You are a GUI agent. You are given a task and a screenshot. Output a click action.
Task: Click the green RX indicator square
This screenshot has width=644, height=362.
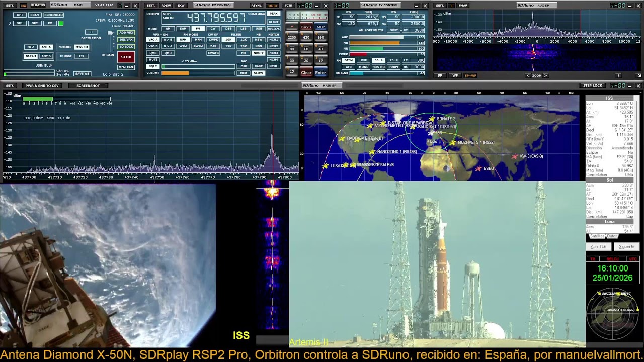coord(61,23)
